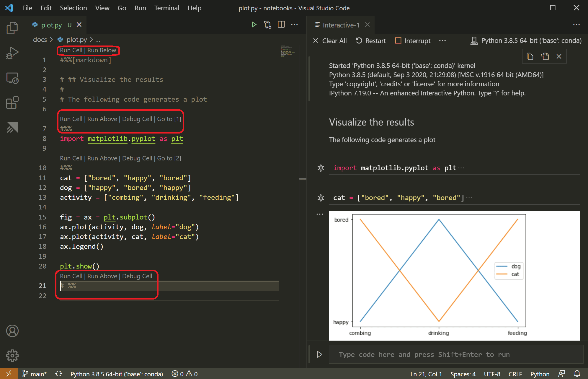Export interactive output as Jupyter notebook

click(544, 56)
